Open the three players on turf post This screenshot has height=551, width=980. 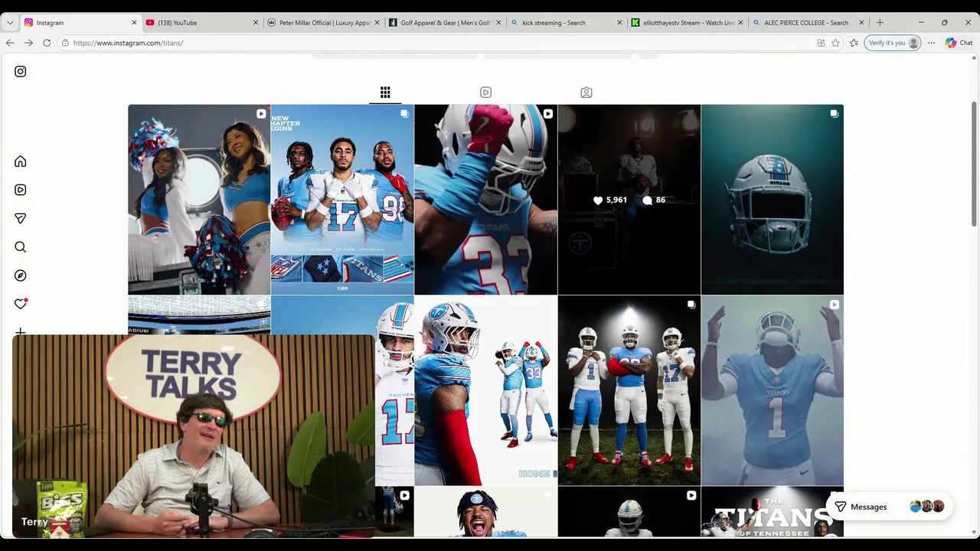click(629, 390)
